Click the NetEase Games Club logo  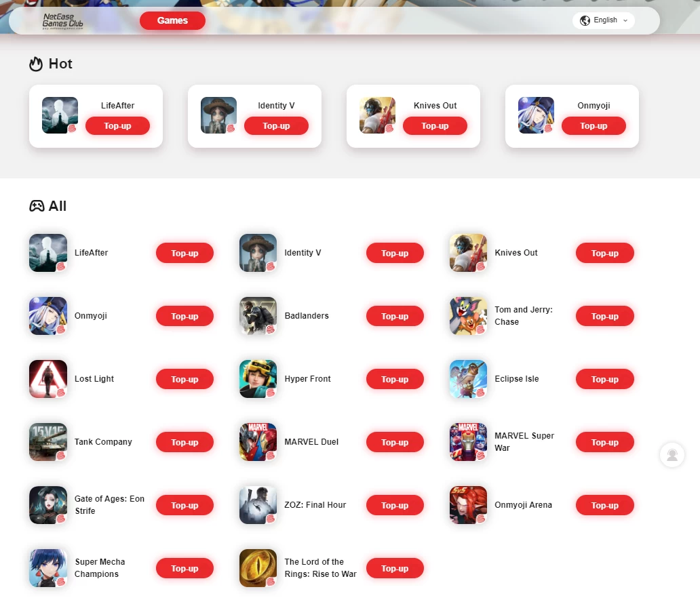[x=62, y=21]
